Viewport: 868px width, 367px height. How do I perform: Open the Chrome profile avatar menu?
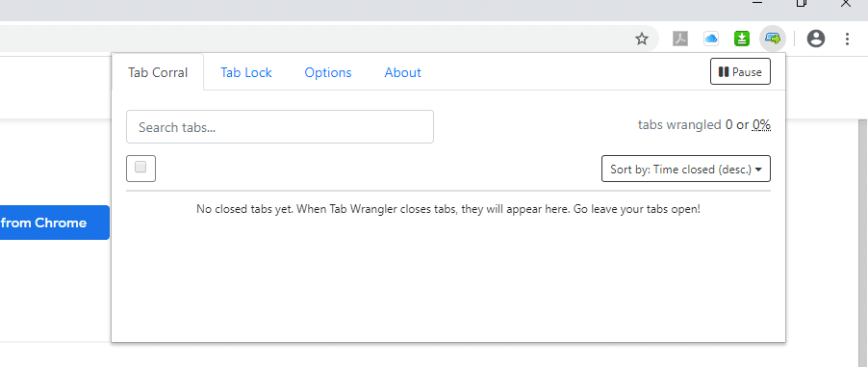point(816,39)
